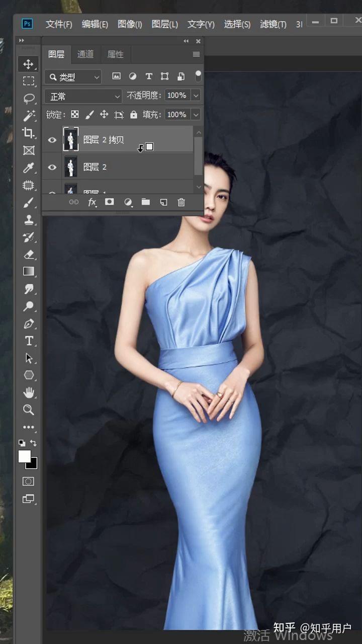Open the 图层(L) menu
The height and width of the screenshot is (644, 362).
tap(165, 24)
